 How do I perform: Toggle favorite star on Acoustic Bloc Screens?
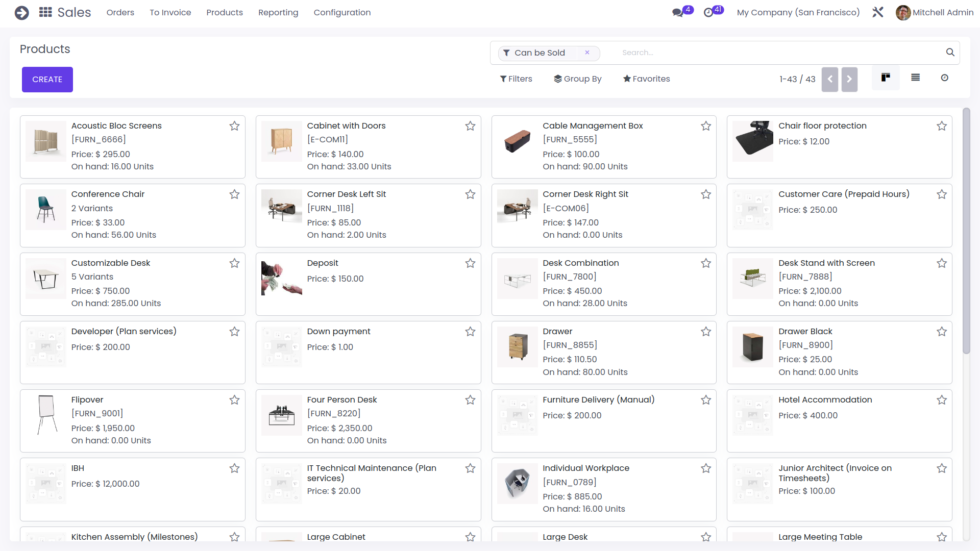tap(234, 126)
